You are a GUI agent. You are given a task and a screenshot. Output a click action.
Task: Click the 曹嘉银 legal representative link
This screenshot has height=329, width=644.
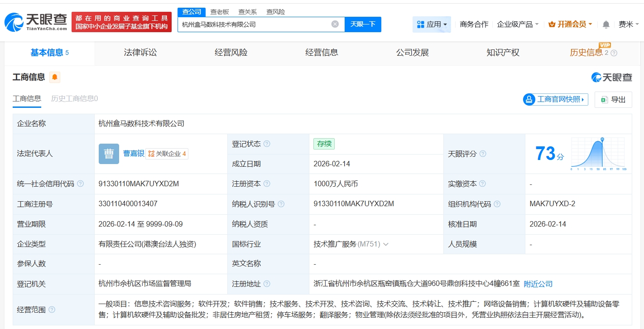pyautogui.click(x=133, y=154)
